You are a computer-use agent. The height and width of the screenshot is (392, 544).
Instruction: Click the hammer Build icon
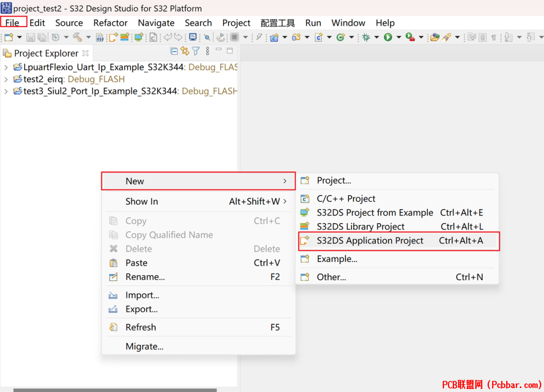pyautogui.click(x=78, y=37)
